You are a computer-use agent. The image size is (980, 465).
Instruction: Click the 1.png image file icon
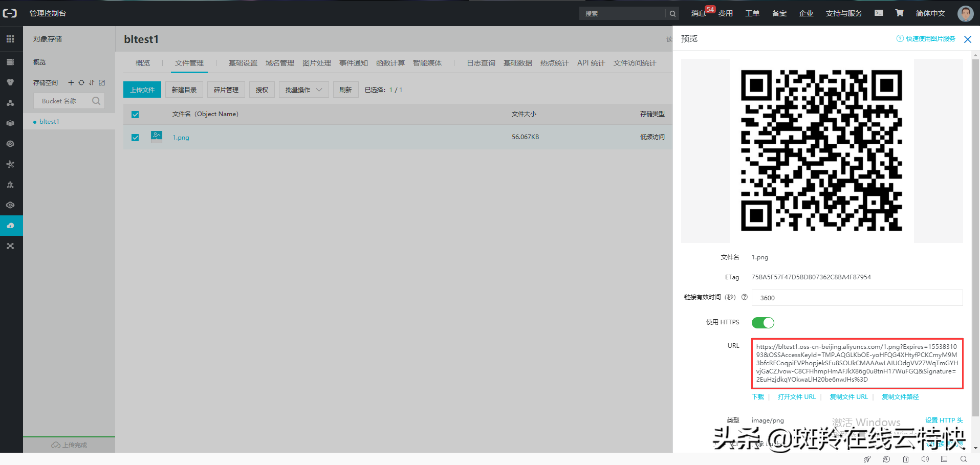(157, 137)
